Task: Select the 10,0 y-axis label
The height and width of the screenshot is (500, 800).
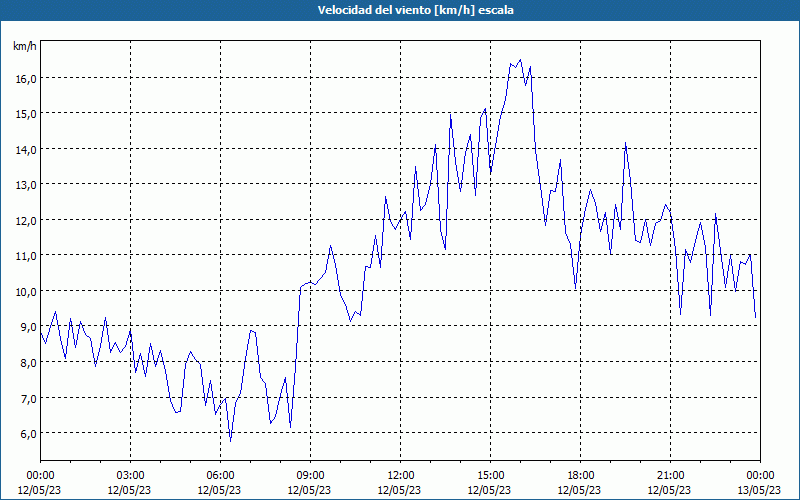Action: (26, 291)
